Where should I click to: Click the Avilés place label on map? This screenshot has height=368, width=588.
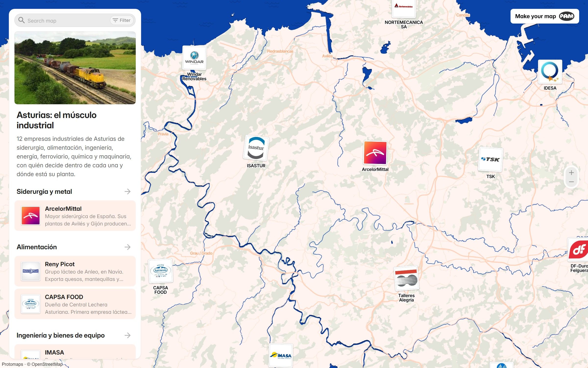coord(327,56)
